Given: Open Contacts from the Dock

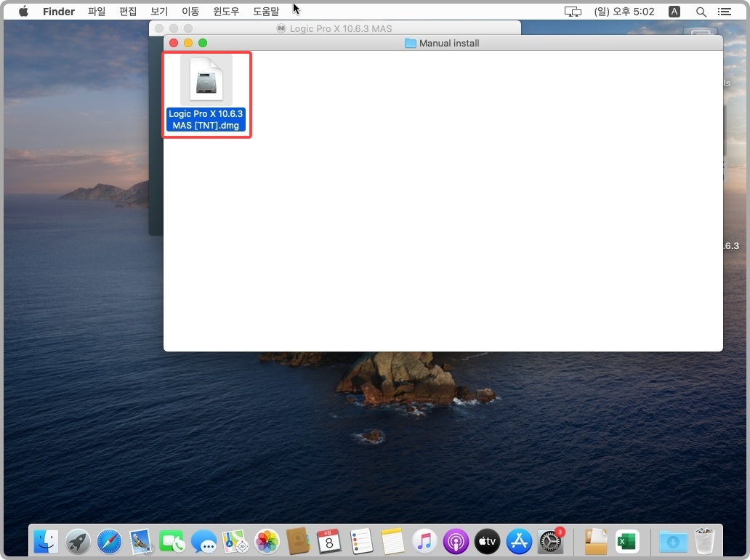Looking at the screenshot, I should coord(298,541).
